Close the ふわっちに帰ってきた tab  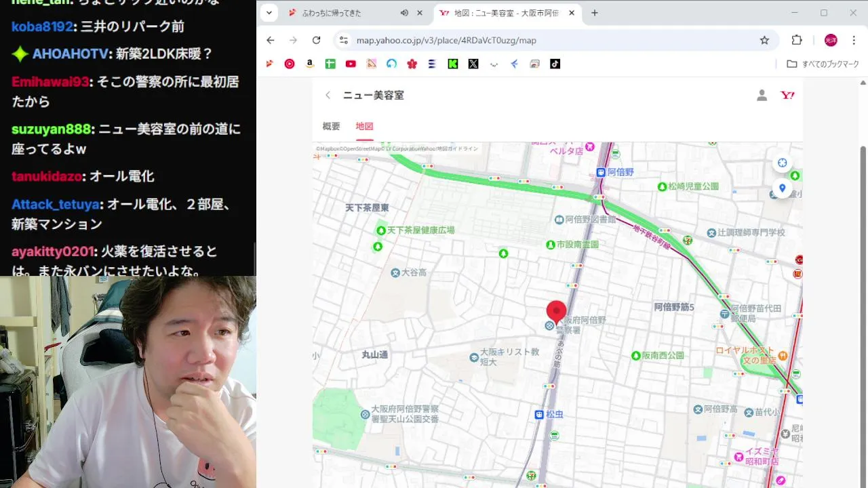[x=420, y=13]
